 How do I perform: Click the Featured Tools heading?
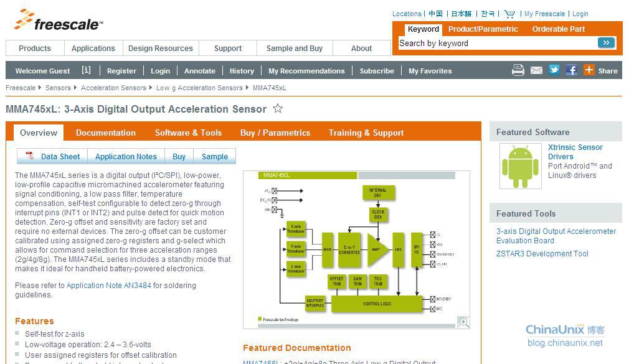coord(526,213)
